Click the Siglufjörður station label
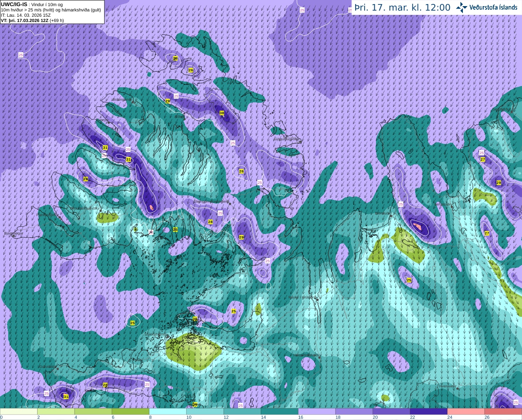Viewport: 522px width, 420px height. pos(501,109)
